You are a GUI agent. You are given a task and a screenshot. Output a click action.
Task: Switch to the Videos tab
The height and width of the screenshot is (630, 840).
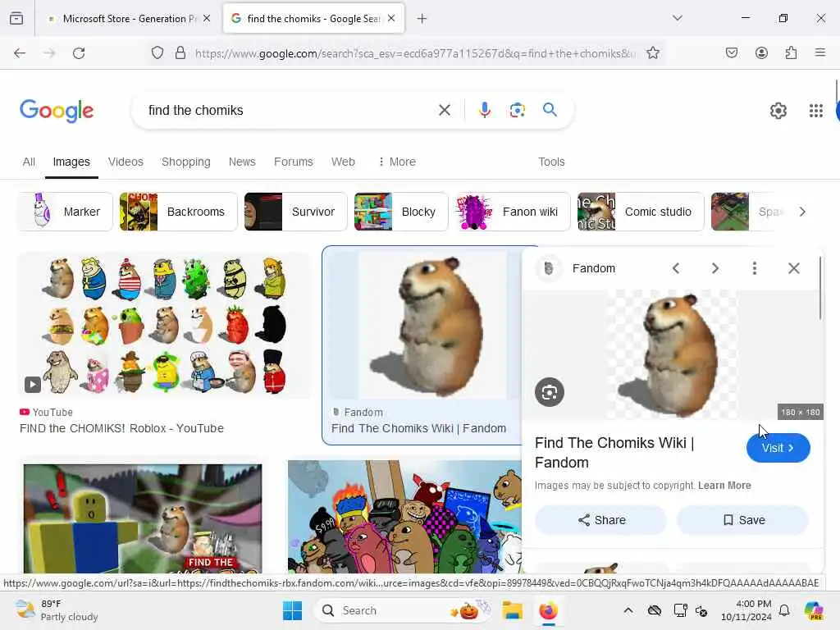tap(126, 162)
